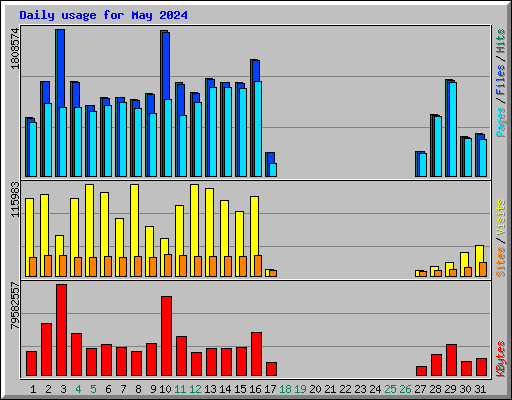
Task: Click the green day 18 axis label
Action: coord(285,389)
